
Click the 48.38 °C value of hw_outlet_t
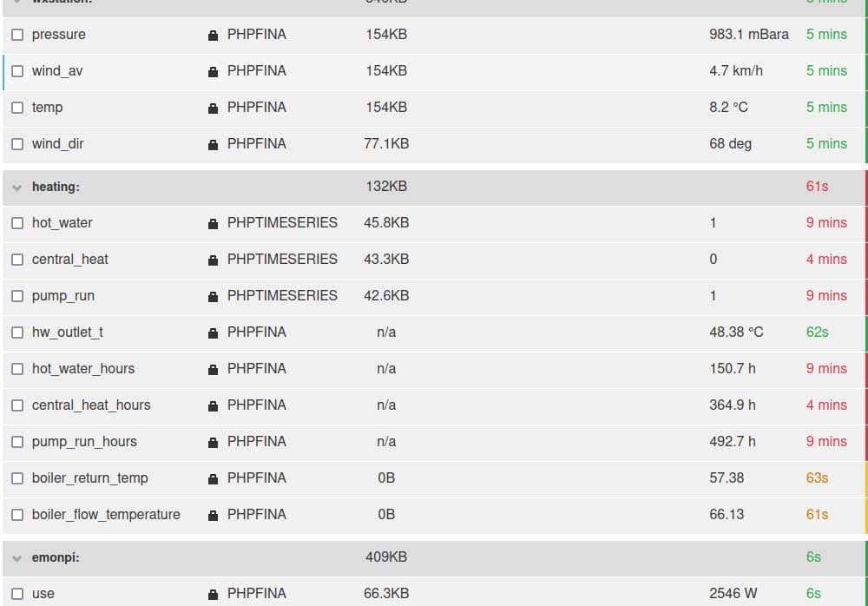point(736,332)
